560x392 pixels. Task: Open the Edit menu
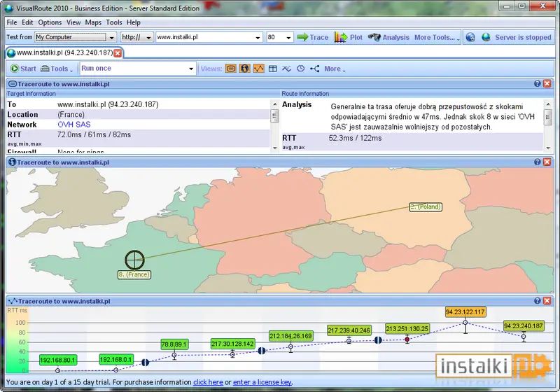27,22
